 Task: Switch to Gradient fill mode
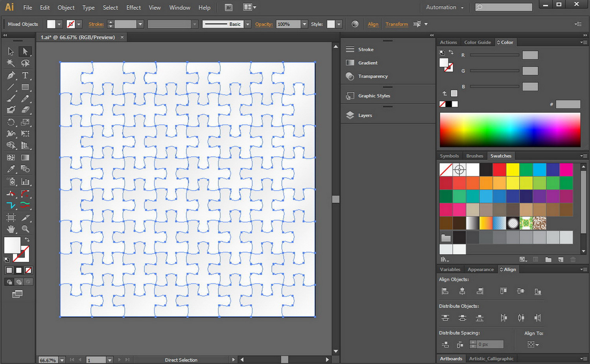(x=19, y=270)
